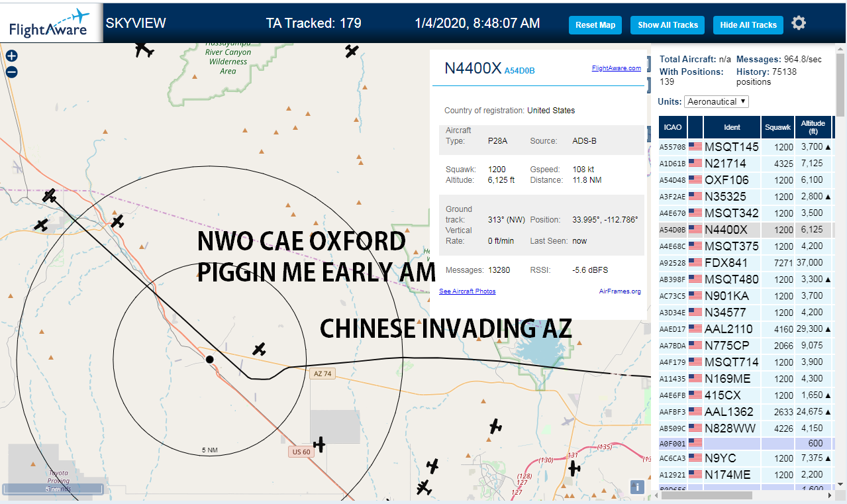The image size is (847, 504).
Task: Select highlighted N4400X table row
Action: (x=746, y=230)
